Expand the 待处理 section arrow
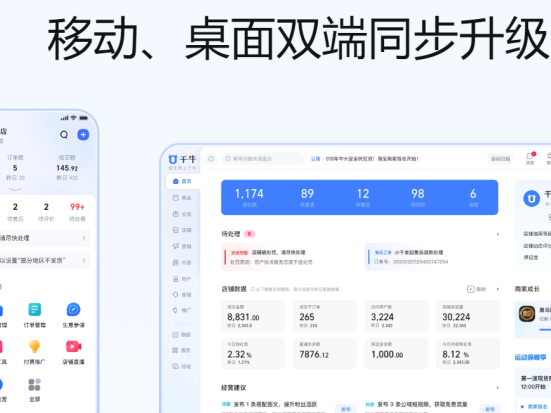The height and width of the screenshot is (413, 551). pos(498,234)
